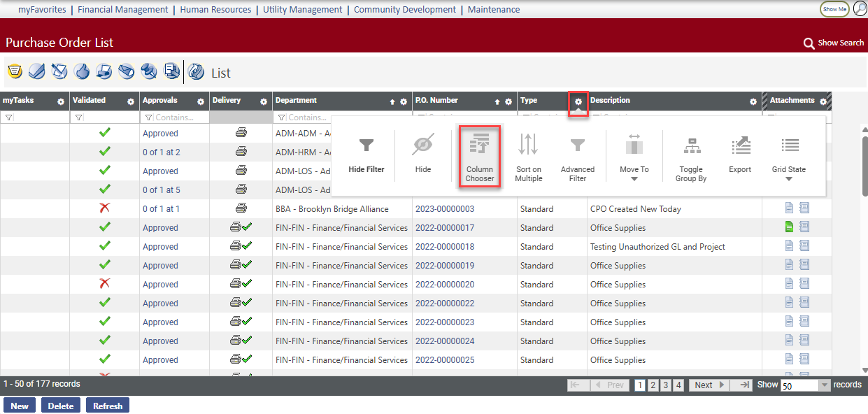Open the Show records count dropdown

[x=824, y=385]
